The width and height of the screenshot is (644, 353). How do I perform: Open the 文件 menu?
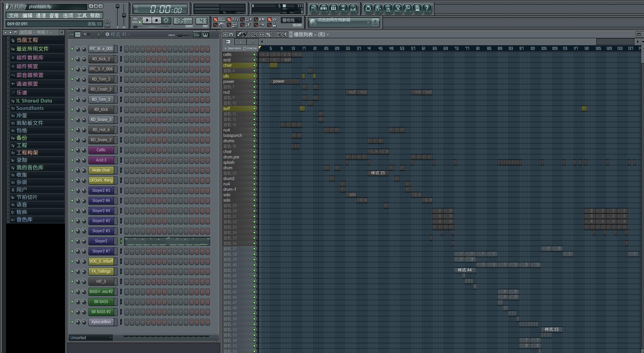(x=13, y=16)
